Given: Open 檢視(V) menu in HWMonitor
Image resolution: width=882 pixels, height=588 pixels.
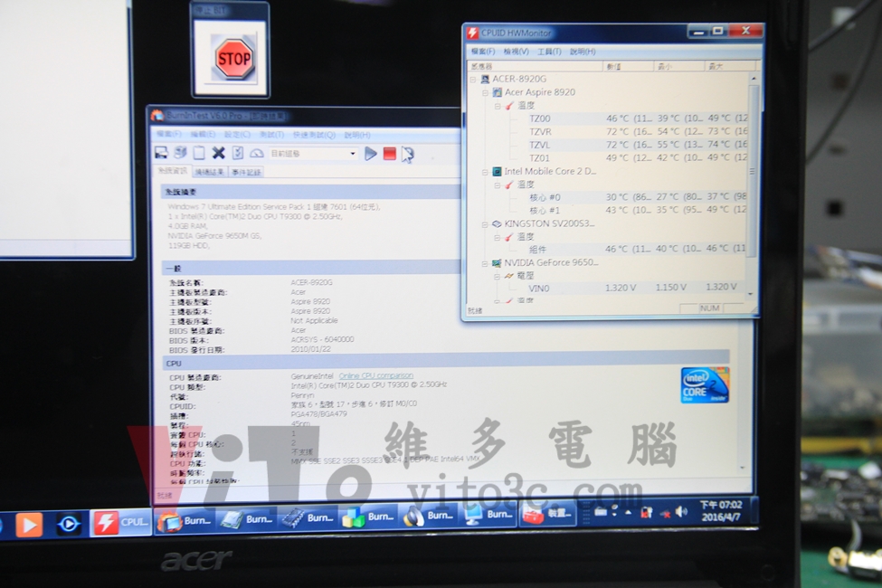Looking at the screenshot, I should 516,52.
